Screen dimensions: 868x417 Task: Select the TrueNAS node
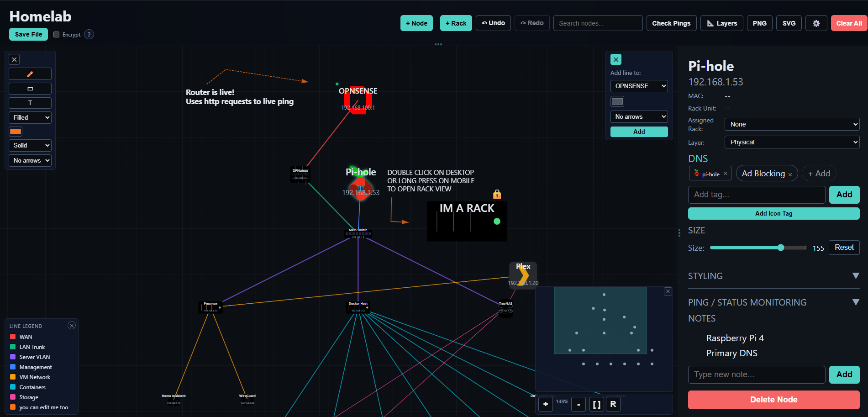[x=505, y=309]
